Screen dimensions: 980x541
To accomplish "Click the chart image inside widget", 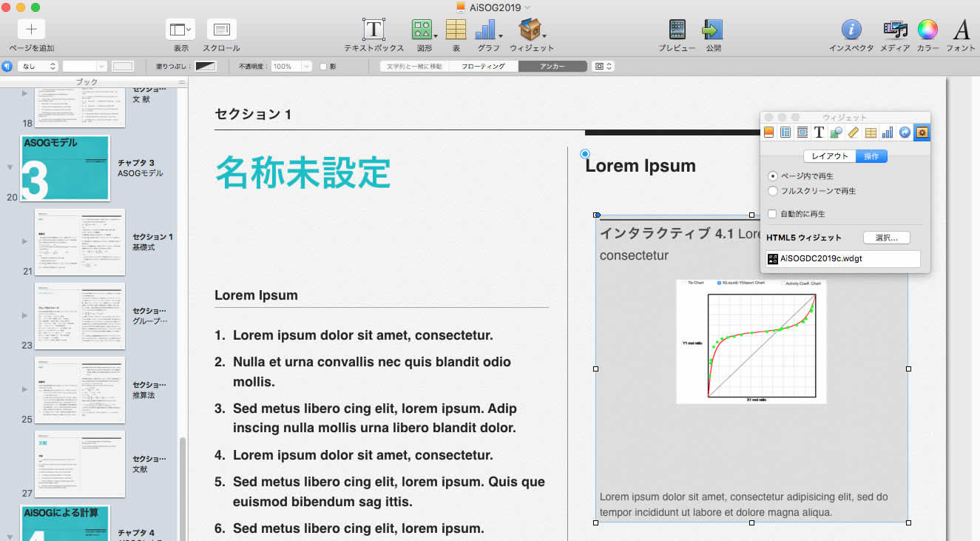I will coord(751,341).
